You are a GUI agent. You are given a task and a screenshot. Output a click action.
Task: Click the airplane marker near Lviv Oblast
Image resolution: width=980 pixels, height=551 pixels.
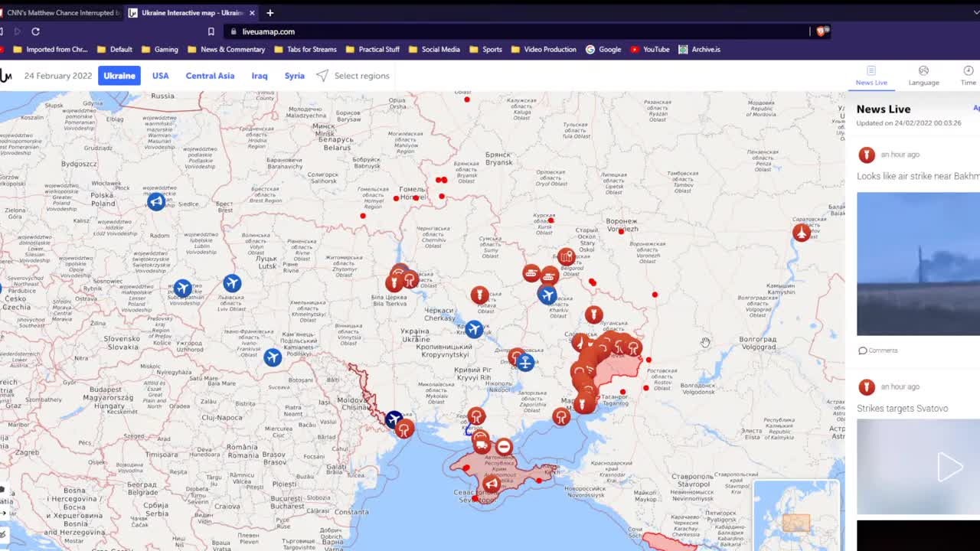[232, 283]
